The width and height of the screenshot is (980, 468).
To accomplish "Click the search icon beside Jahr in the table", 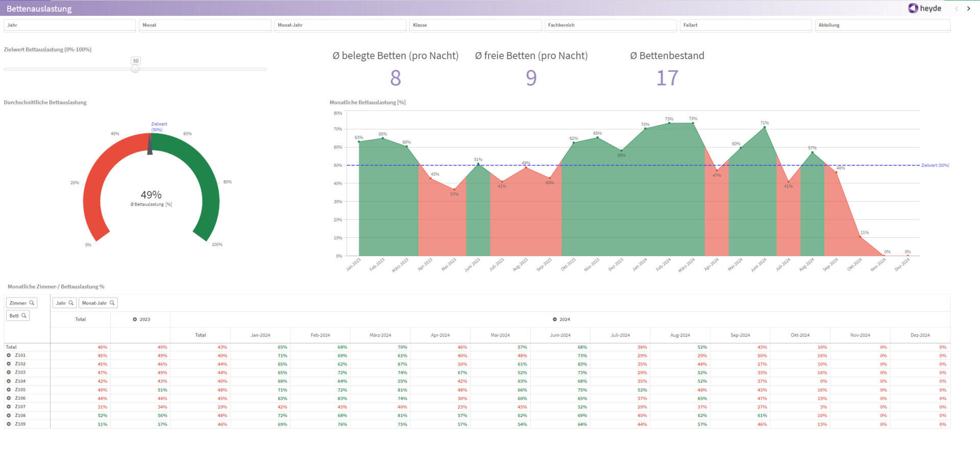I will pos(71,303).
